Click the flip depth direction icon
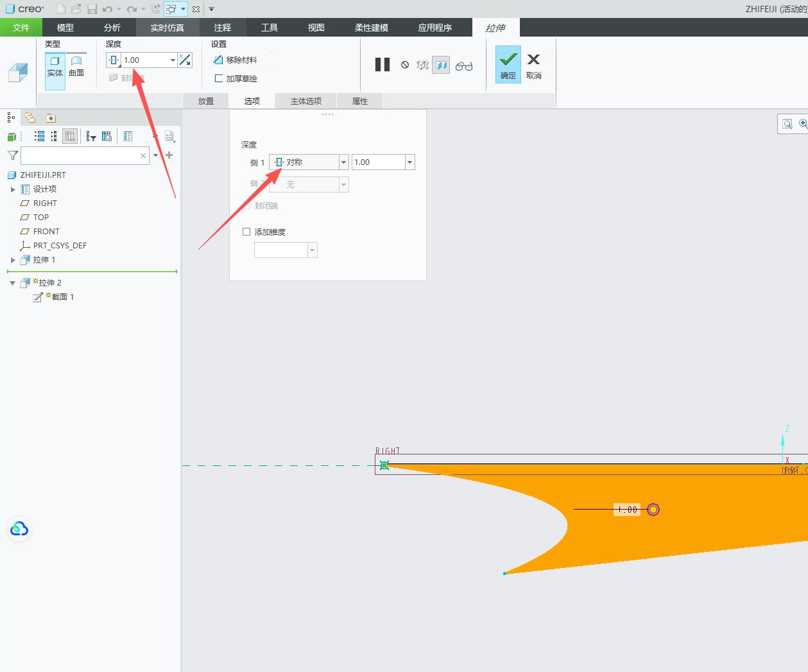 coord(185,60)
